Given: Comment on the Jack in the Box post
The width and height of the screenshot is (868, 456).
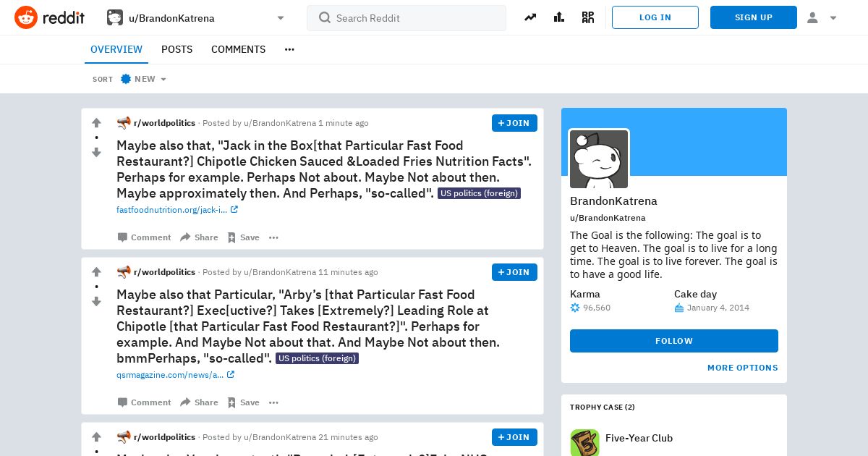Looking at the screenshot, I should click(x=144, y=237).
